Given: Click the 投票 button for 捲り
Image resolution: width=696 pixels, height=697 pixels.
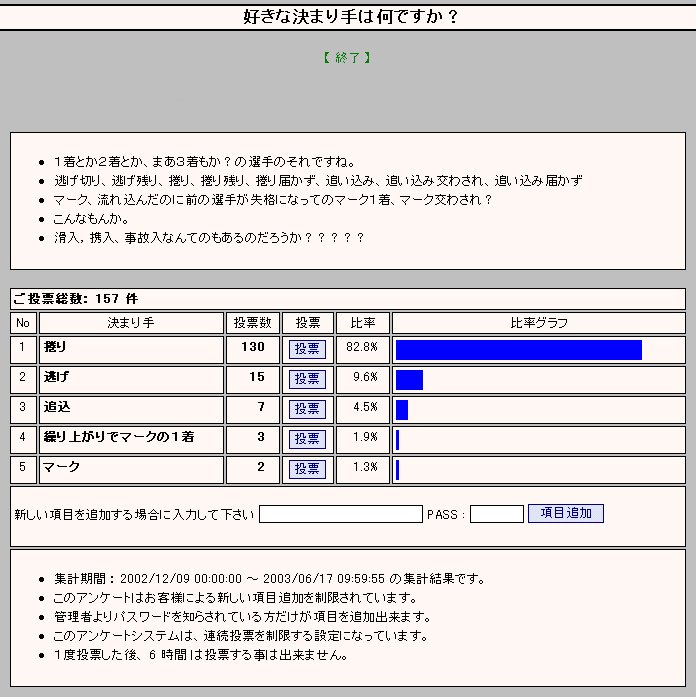Looking at the screenshot, I should point(307,349).
